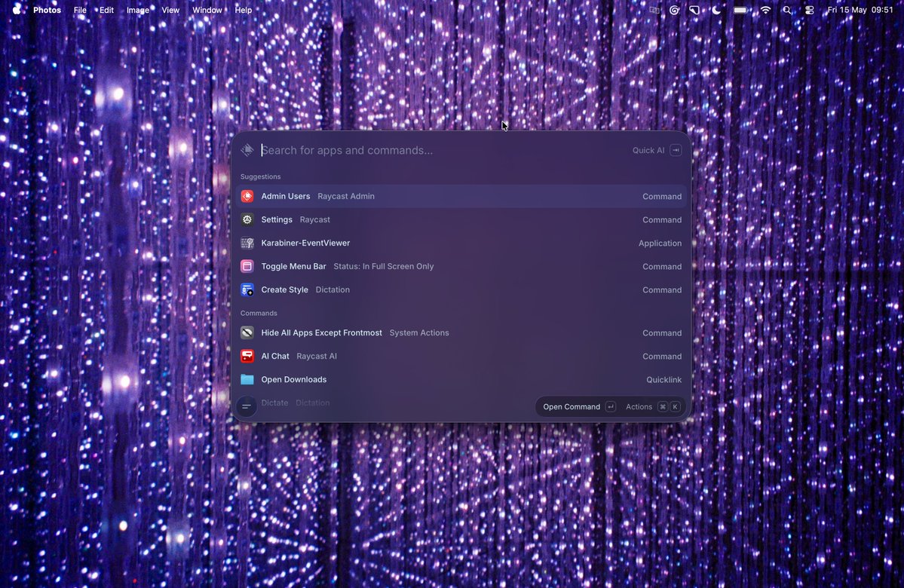Click the Command key symbol beside Actions
The height and width of the screenshot is (588, 904).
[663, 407]
